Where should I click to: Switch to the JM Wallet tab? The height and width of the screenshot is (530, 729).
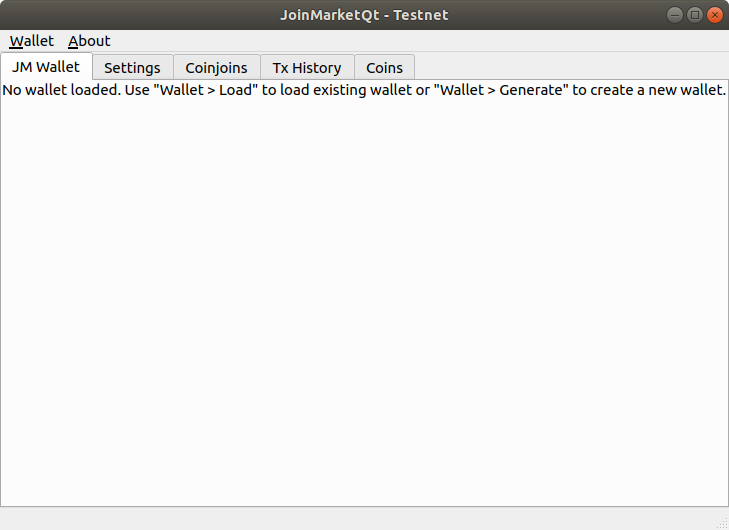46,67
